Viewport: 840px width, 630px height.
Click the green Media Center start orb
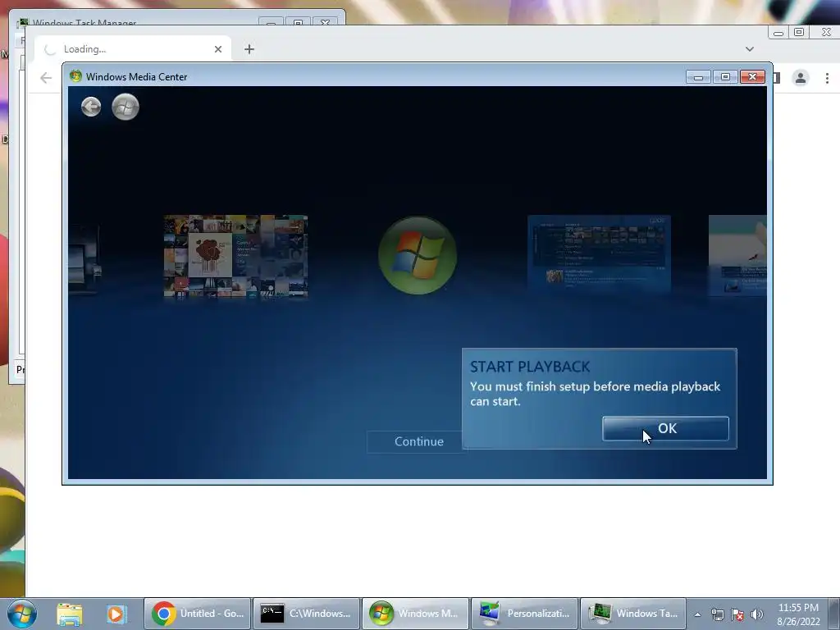126,107
